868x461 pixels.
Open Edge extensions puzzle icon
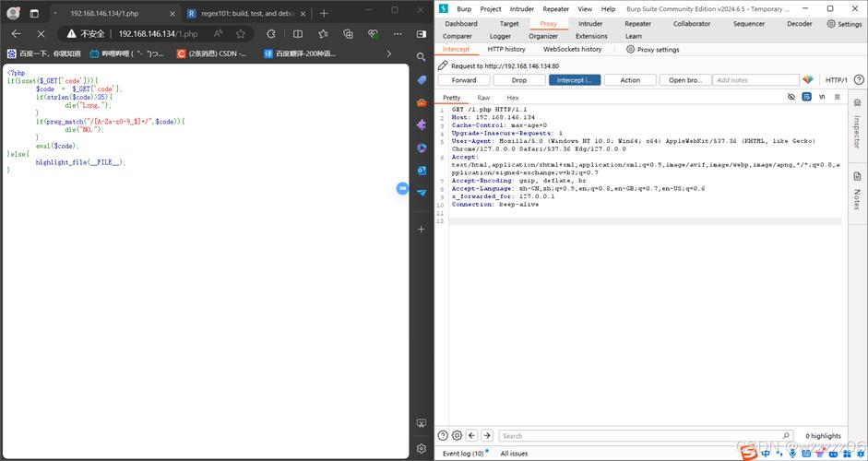pyautogui.click(x=270, y=34)
